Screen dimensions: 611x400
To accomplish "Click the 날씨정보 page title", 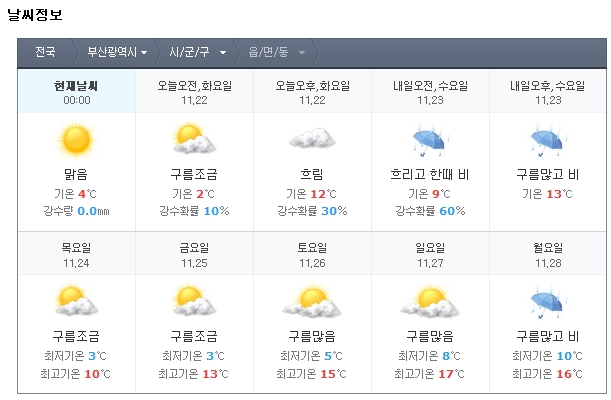I will point(35,15).
